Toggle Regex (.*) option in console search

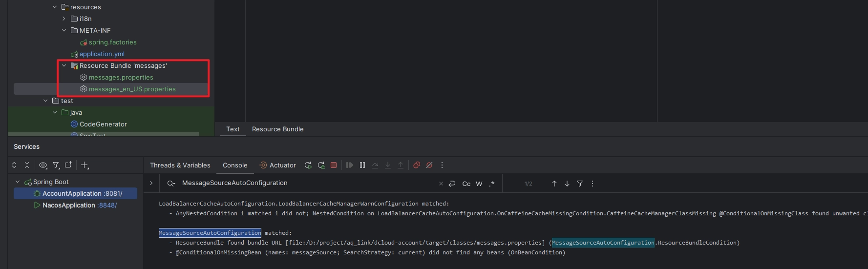pos(492,184)
